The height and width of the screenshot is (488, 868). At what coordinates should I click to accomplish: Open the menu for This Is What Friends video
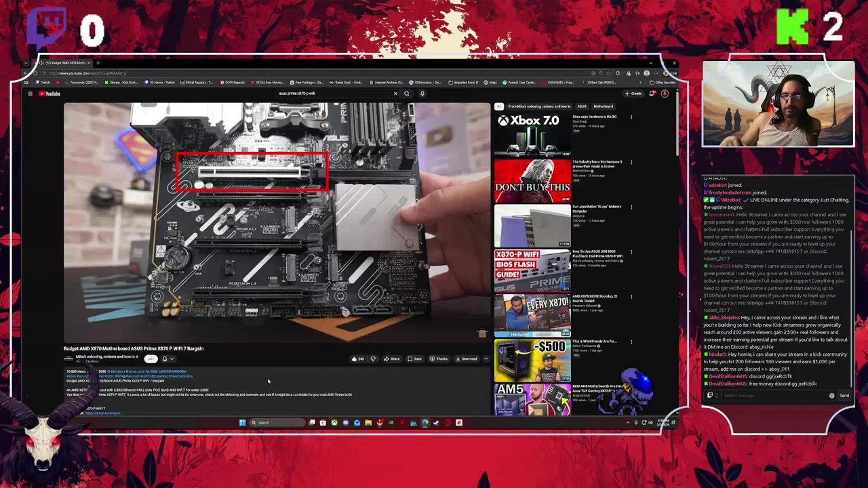pos(631,343)
